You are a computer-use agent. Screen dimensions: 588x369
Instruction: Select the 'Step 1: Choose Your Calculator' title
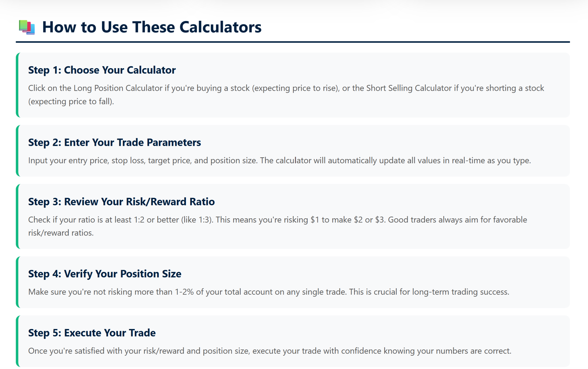tap(102, 70)
